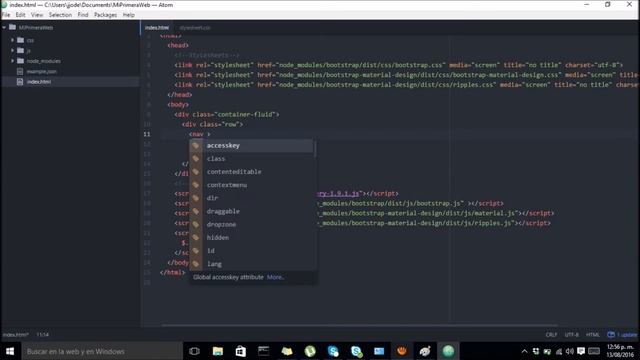Switch to the stylesheet.css editor tab
Image resolution: width=640 pixels, height=360 pixels.
tap(195, 27)
